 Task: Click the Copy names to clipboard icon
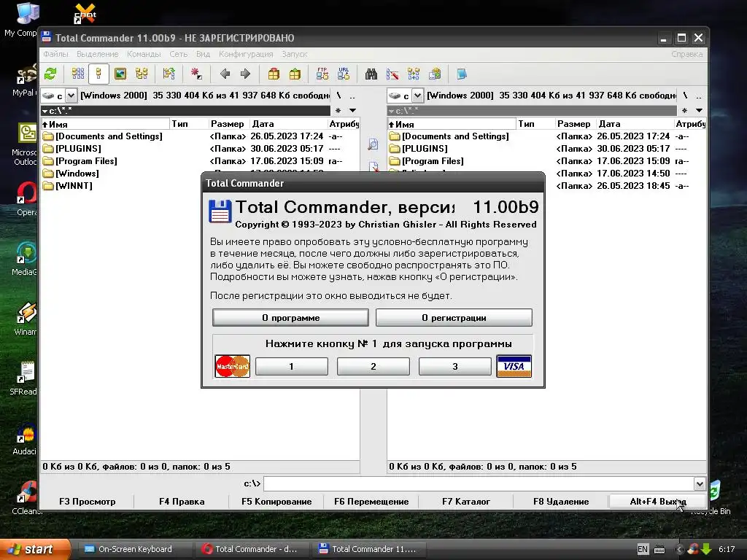tap(435, 74)
